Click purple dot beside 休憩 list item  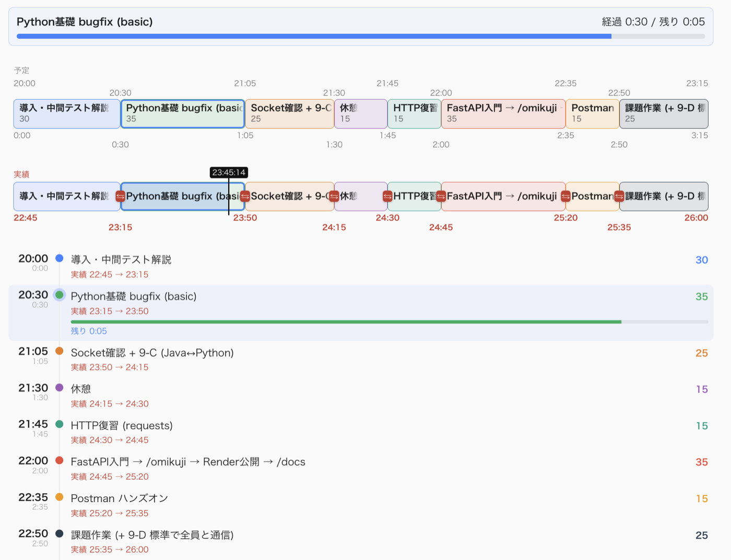(x=60, y=387)
